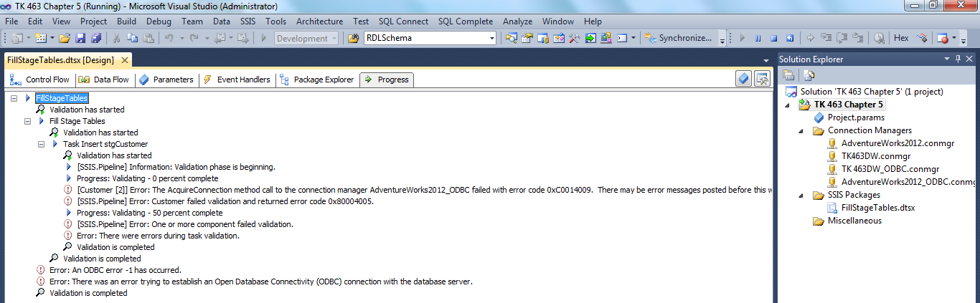Image resolution: width=980 pixels, height=303 pixels.
Task: Click the Redo arrow icon
Action: pyautogui.click(x=194, y=38)
